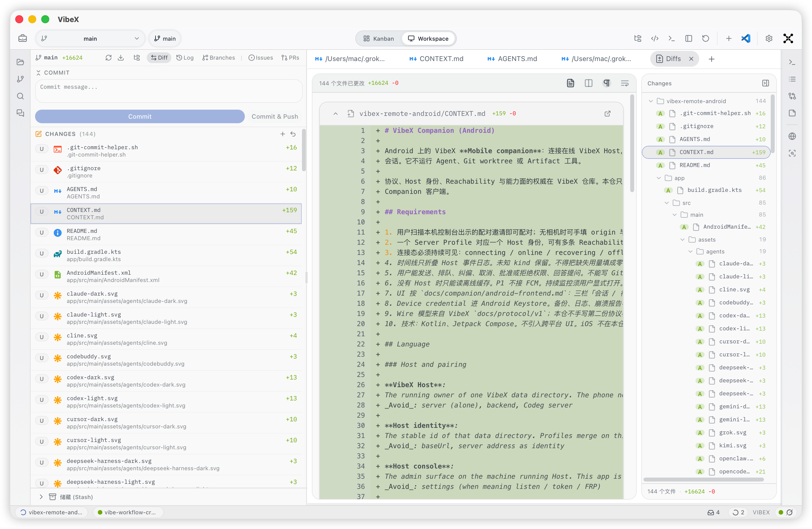812x529 pixels.
Task: Toggle stage checkbox for .gitignore
Action: tap(42, 170)
